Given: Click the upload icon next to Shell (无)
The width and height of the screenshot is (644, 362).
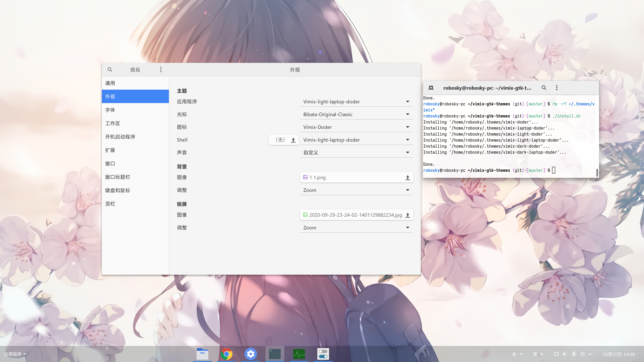Looking at the screenshot, I should click(x=293, y=140).
